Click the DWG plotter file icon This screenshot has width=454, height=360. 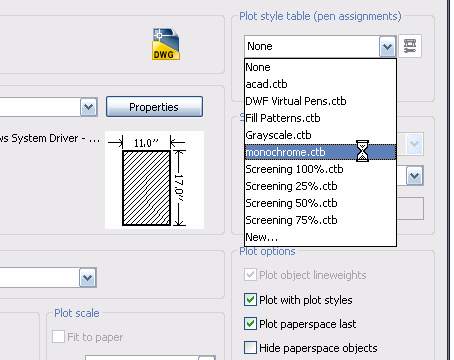(166, 44)
